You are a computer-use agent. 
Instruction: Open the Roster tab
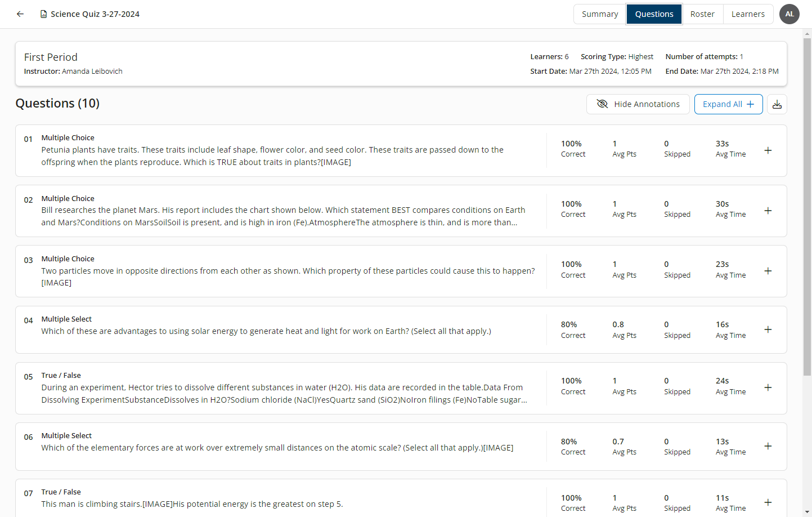pyautogui.click(x=702, y=14)
